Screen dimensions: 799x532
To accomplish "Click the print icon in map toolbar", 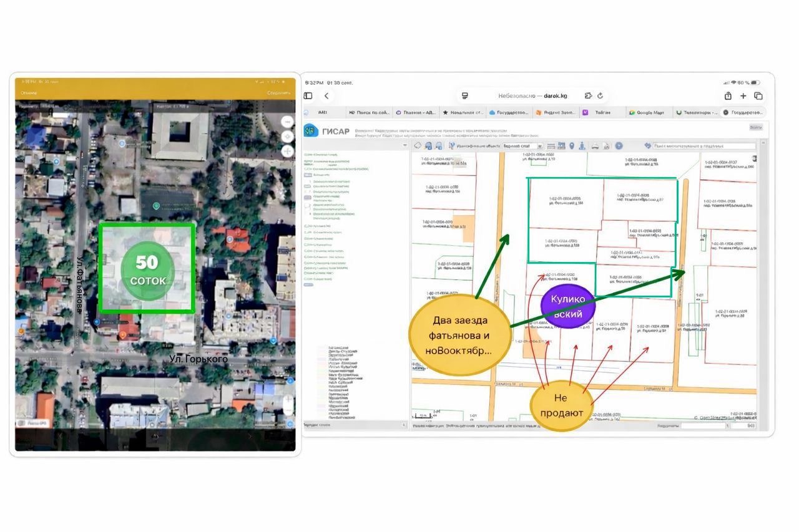I will 595,146.
